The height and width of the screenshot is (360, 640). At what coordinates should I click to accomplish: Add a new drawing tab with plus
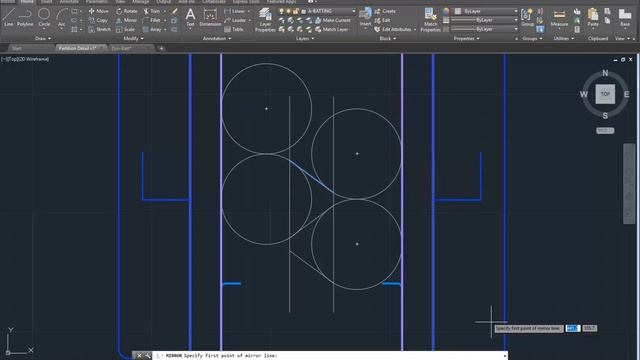point(162,48)
